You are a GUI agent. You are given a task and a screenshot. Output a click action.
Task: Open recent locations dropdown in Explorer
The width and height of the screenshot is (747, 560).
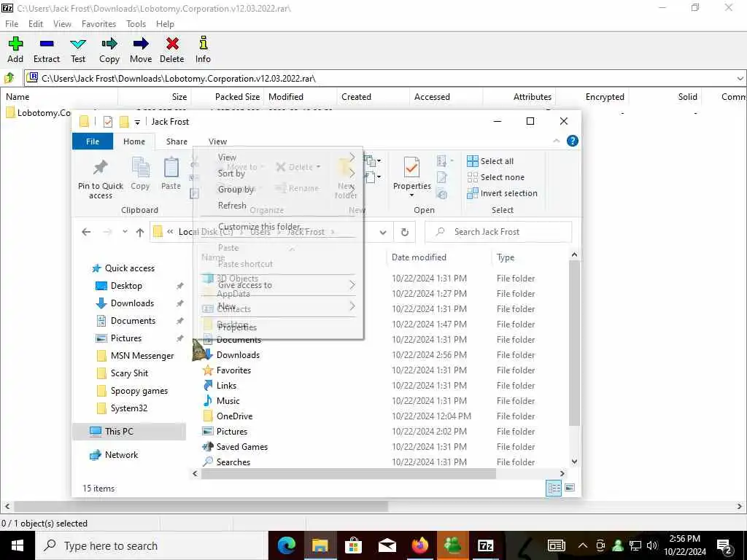click(x=125, y=232)
